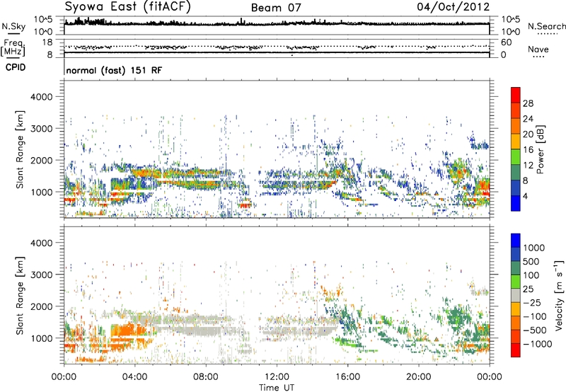Click the "500" label on Velocity color bar

coord(531,261)
